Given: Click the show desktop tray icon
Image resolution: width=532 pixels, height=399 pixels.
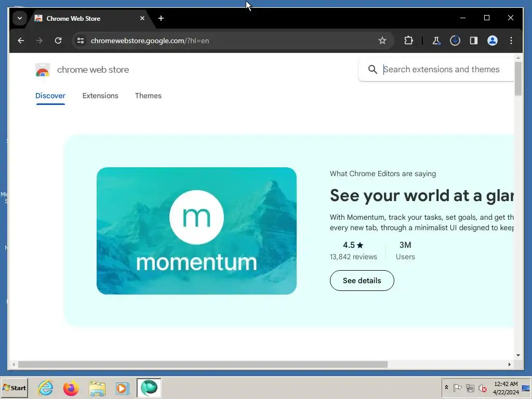Looking at the screenshot, I should pos(526,388).
